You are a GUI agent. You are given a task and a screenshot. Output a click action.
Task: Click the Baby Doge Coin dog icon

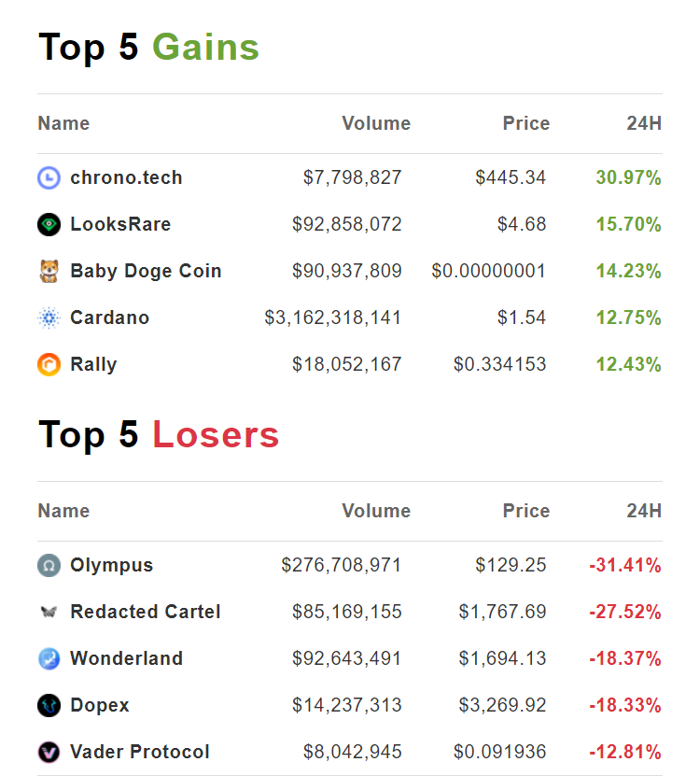[49, 271]
